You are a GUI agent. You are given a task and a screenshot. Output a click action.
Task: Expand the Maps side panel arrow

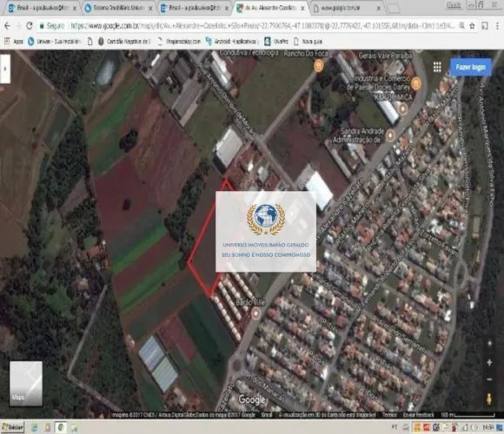[x=5, y=69]
